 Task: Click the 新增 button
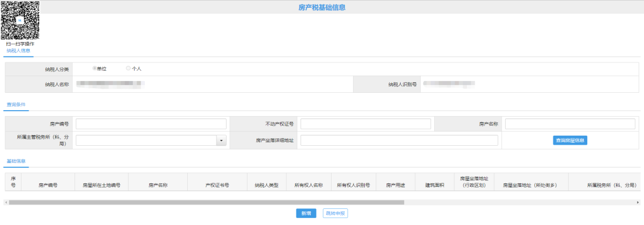[x=306, y=213]
